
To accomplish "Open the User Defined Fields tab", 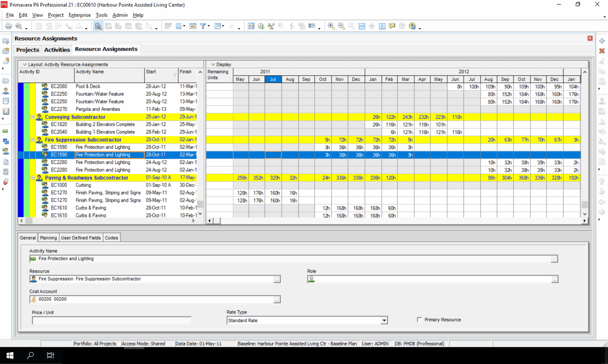I will click(x=81, y=238).
